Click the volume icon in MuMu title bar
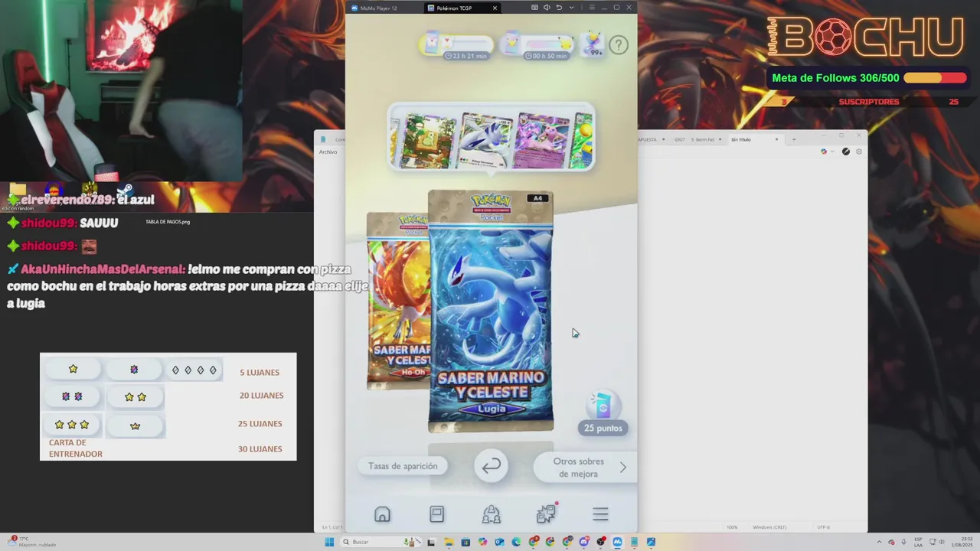Screen dimensions: 980x551 pos(547,8)
